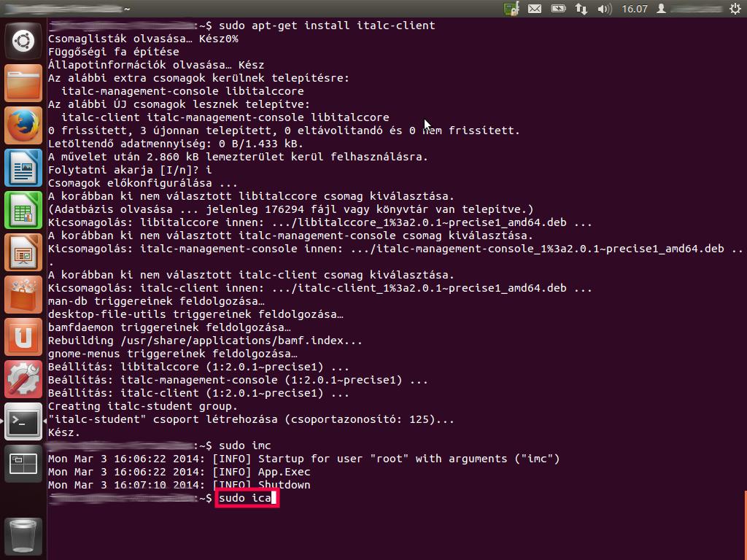This screenshot has width=747, height=560.
Task: Open the session power gear menu
Action: 735,9
